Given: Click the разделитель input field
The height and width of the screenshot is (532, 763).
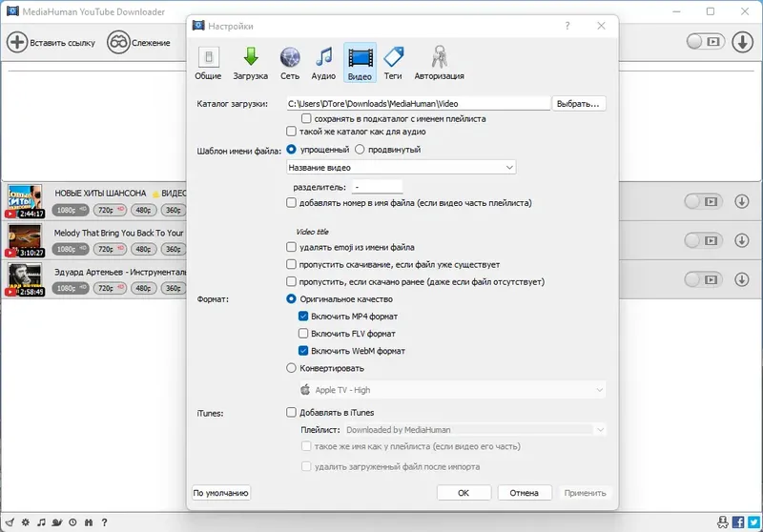Looking at the screenshot, I should tap(377, 187).
